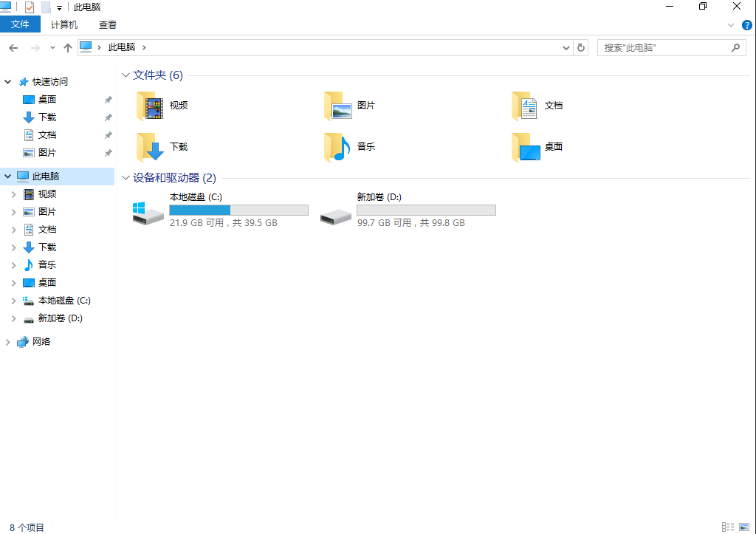Switch to details view in status bar
This screenshot has height=534, width=756.
click(728, 527)
